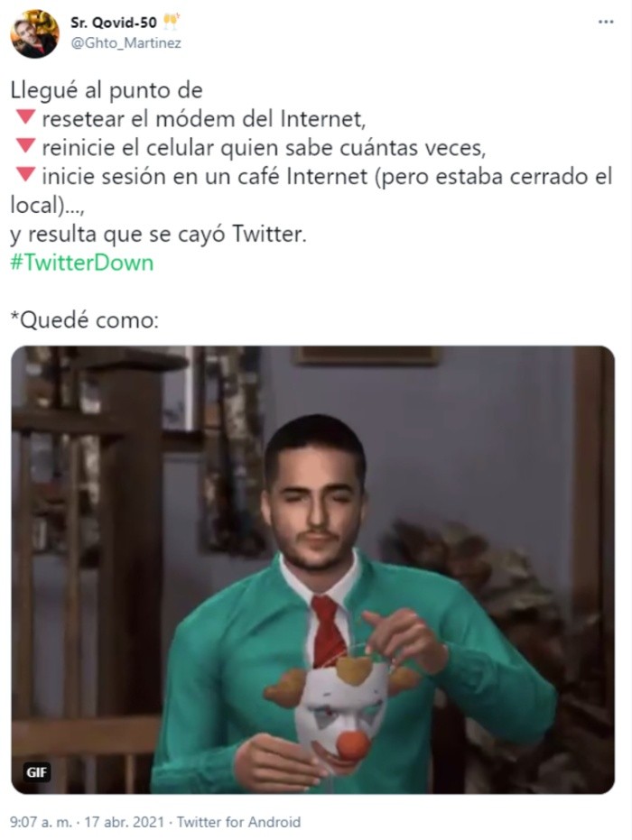This screenshot has width=632, height=840.
Task: Click the red triangle before 'reinicie el celular'
Action: [25, 146]
